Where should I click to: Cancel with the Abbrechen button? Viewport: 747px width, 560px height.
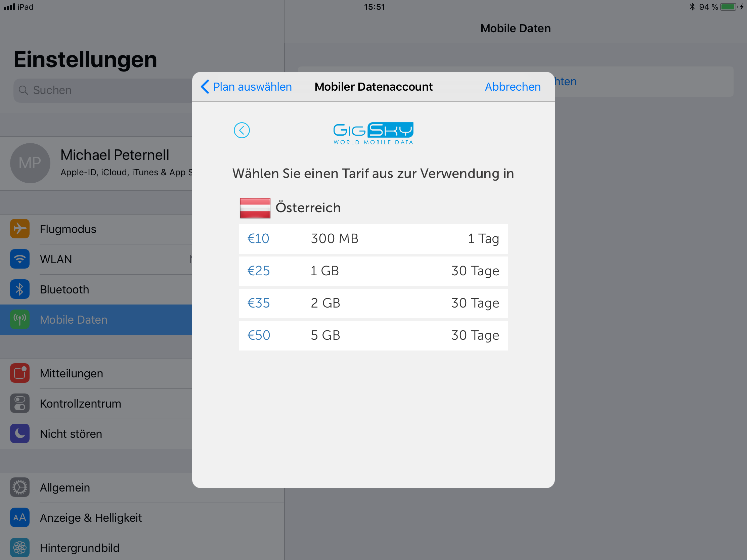(x=512, y=87)
